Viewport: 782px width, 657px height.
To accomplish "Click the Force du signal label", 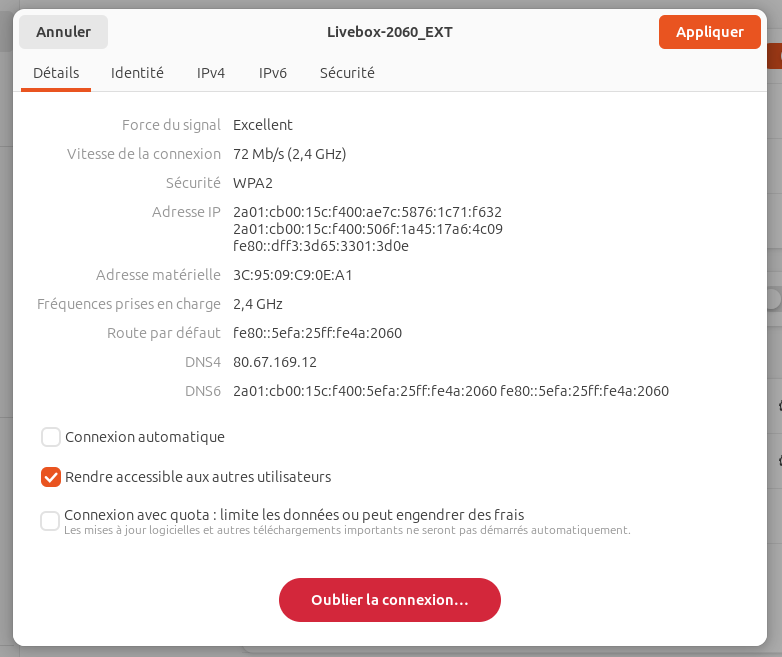I will pyautogui.click(x=171, y=125).
